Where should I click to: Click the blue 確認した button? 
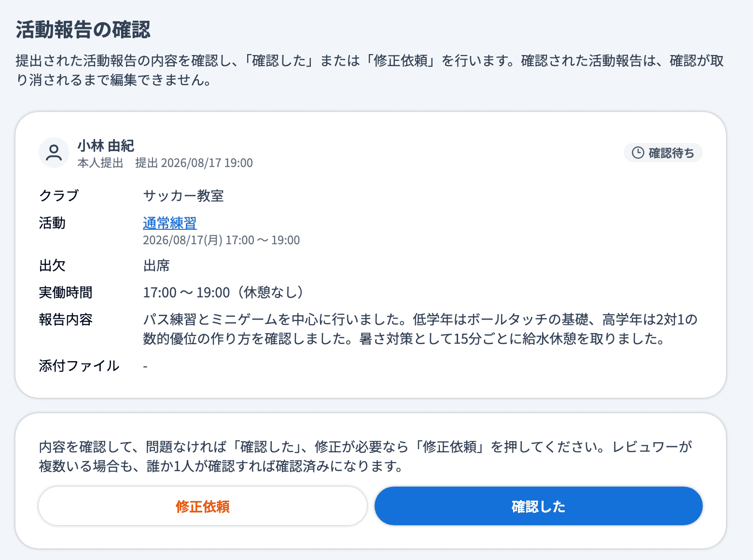[539, 506]
